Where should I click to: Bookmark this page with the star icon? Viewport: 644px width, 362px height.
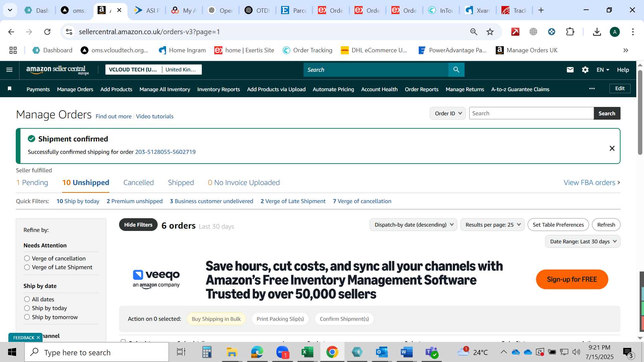pos(490,32)
